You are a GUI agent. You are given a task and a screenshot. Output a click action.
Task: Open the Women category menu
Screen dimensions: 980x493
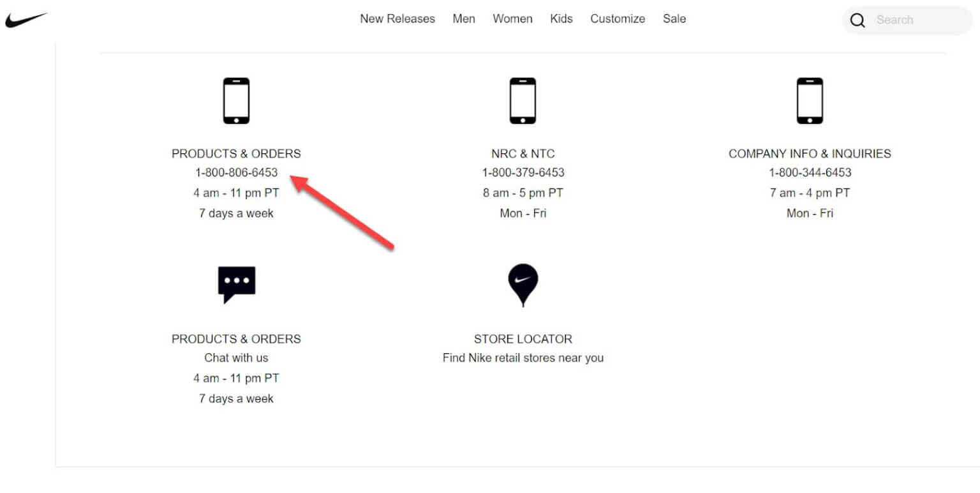pos(512,19)
